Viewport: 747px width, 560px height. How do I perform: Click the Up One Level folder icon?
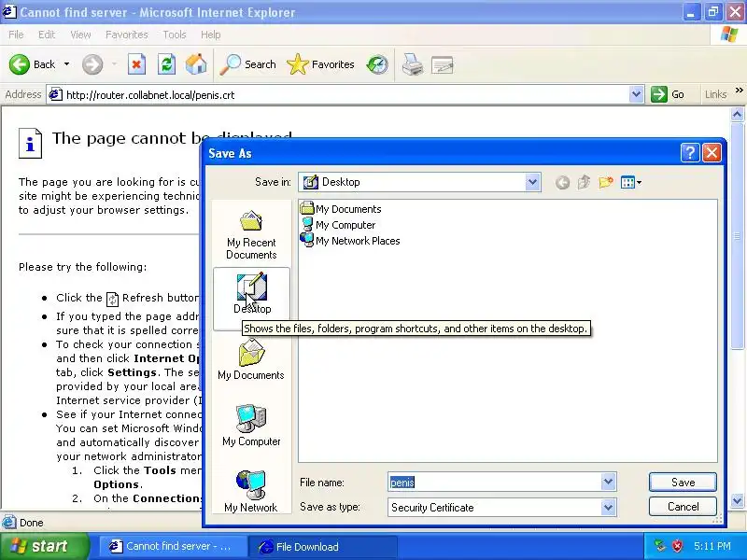[585, 182]
